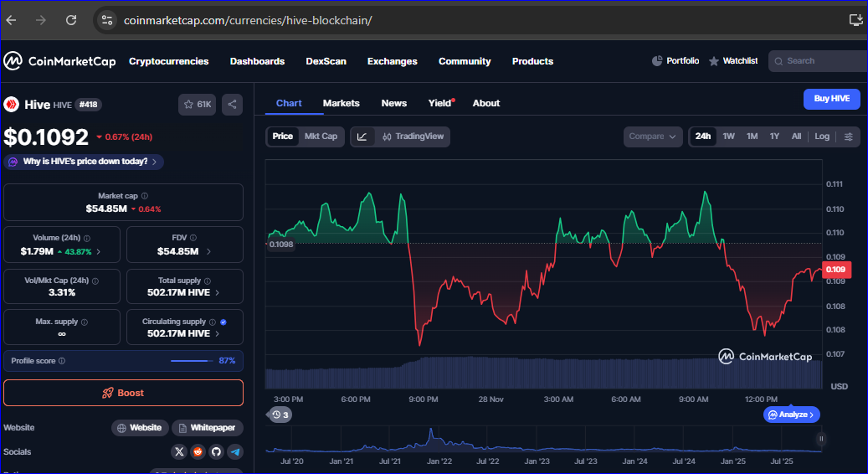The image size is (868, 474).
Task: Open "Why is HIVE's price down today?"
Action: (x=84, y=162)
